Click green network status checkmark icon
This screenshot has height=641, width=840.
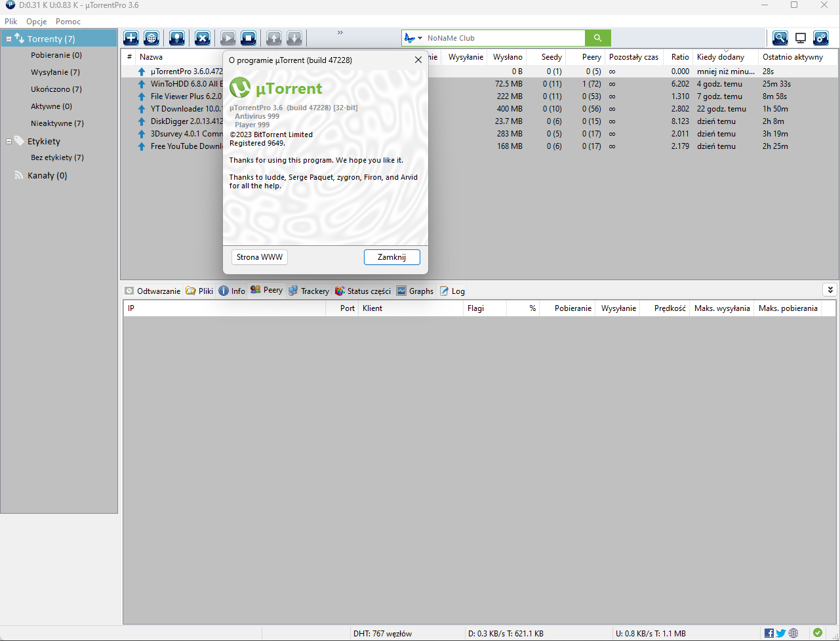pos(818,633)
